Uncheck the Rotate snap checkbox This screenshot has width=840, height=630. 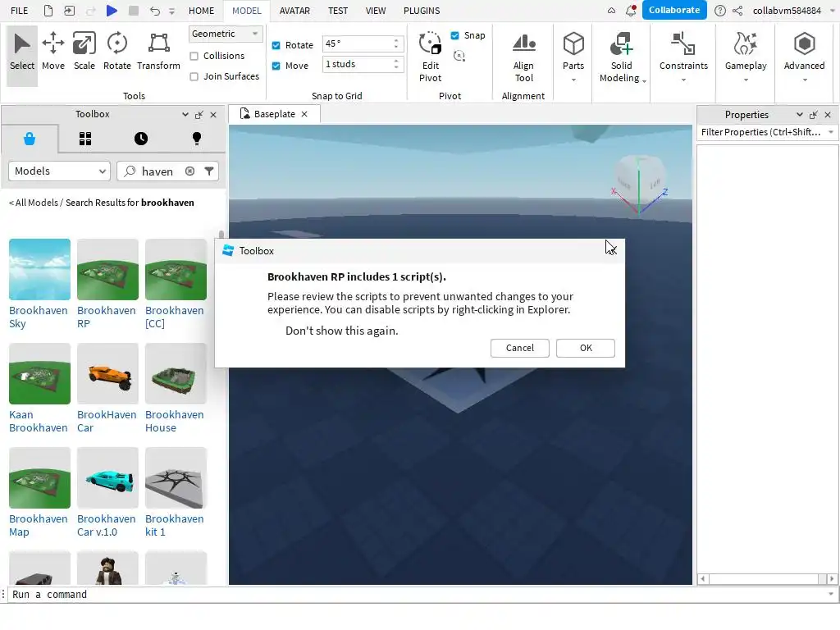point(276,46)
